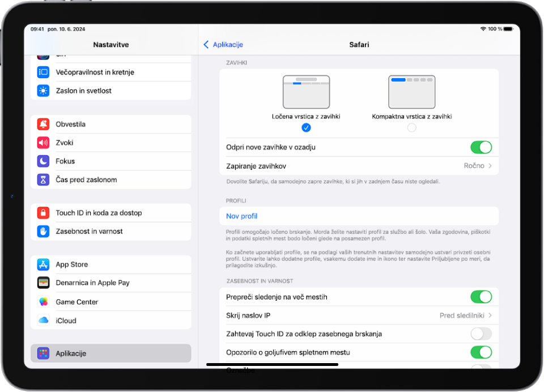Open Zapiranje zavihkov Ročno chevron
The width and height of the screenshot is (544, 392).
[x=490, y=166]
